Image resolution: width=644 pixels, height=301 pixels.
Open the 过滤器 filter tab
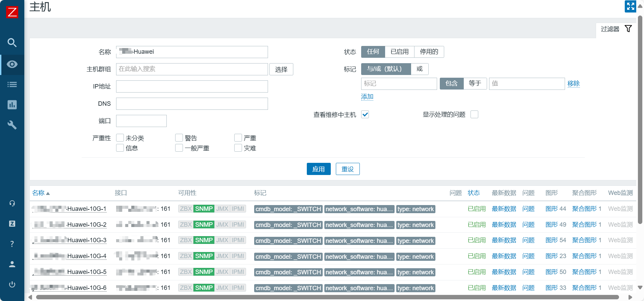(x=616, y=29)
